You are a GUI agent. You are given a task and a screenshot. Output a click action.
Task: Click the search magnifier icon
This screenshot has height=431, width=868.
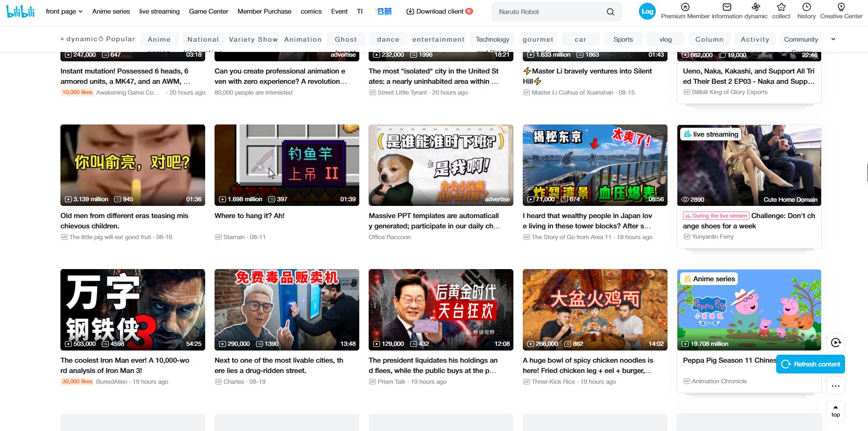pos(610,12)
